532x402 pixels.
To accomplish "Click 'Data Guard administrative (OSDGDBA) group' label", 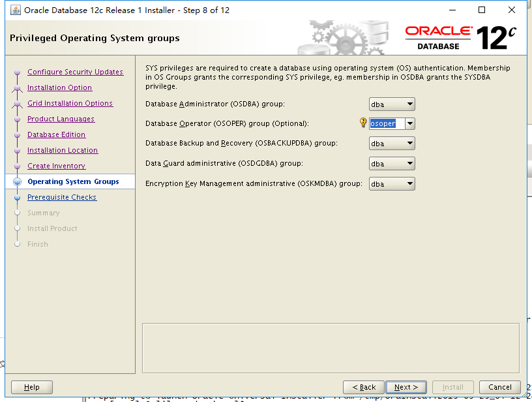I will point(224,163).
